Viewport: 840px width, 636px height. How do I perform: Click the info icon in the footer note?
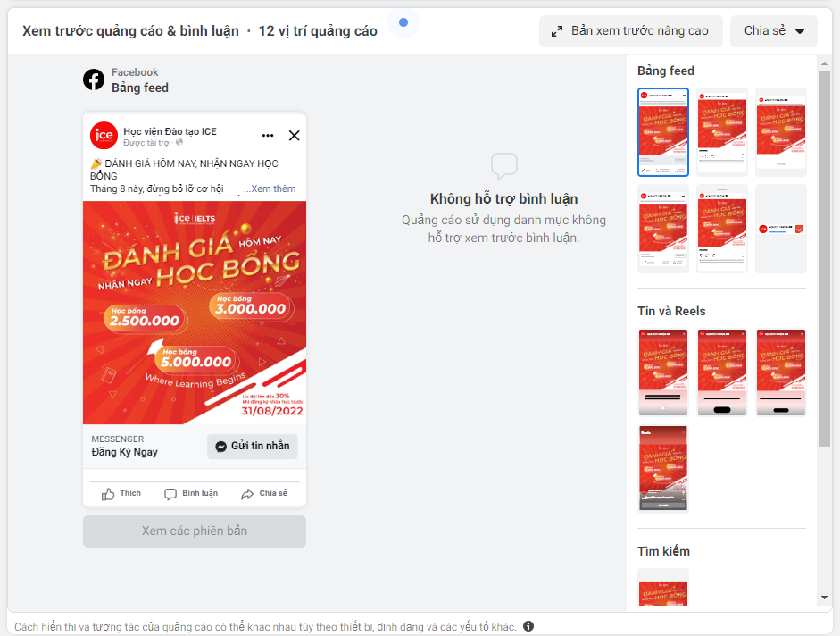[x=528, y=626]
